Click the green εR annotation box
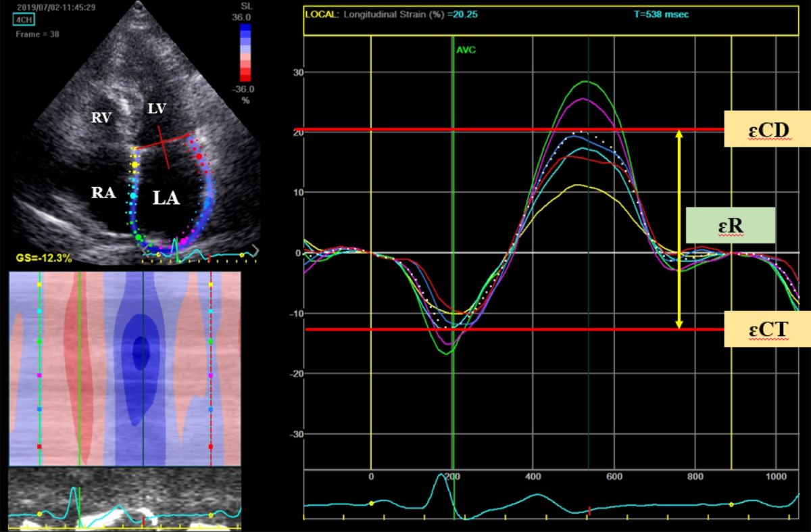 731,226
